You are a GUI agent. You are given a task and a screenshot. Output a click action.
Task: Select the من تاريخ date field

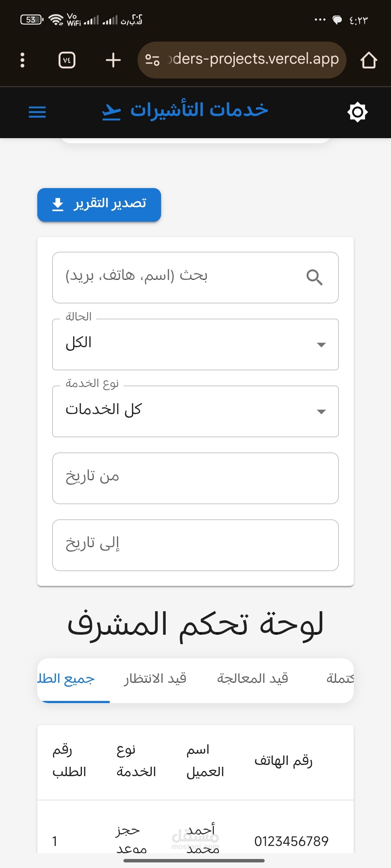tap(195, 478)
